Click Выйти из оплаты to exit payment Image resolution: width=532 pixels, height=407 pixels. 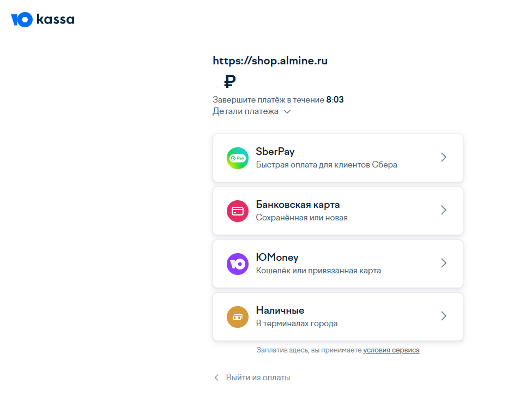click(258, 378)
